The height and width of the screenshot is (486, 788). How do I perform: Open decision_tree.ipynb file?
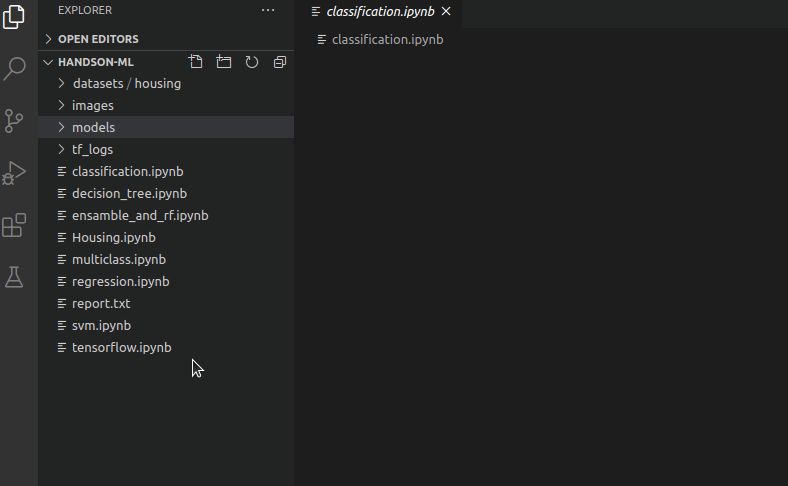(x=166, y=193)
